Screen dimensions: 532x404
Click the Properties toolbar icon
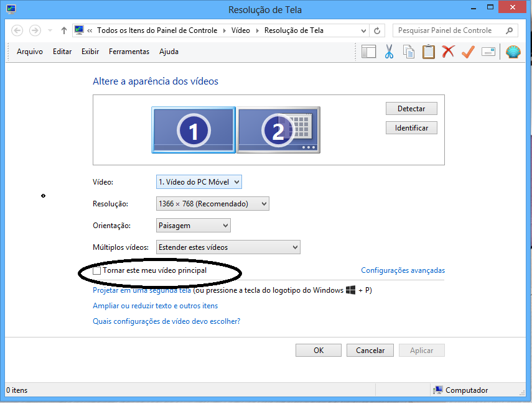(488, 52)
